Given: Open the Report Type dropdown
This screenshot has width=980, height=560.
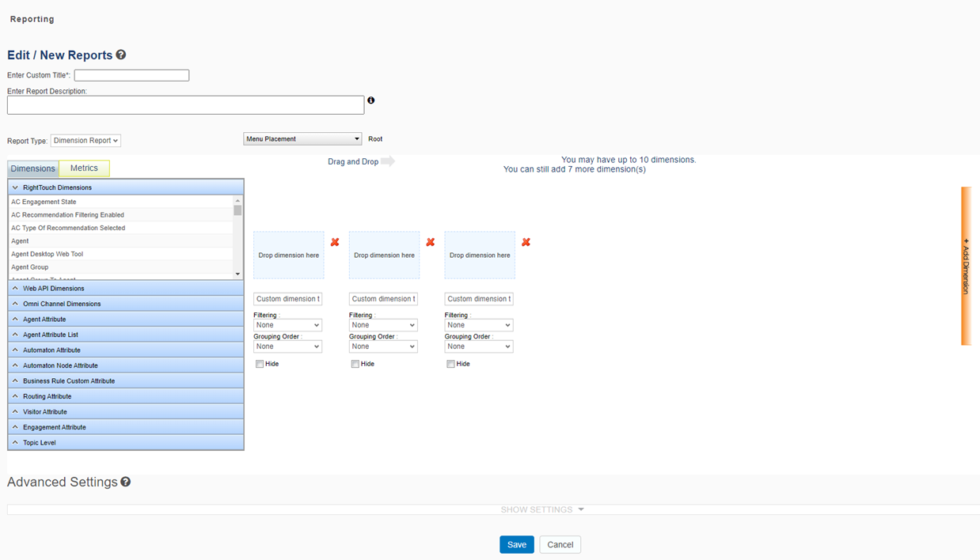Looking at the screenshot, I should pos(85,141).
